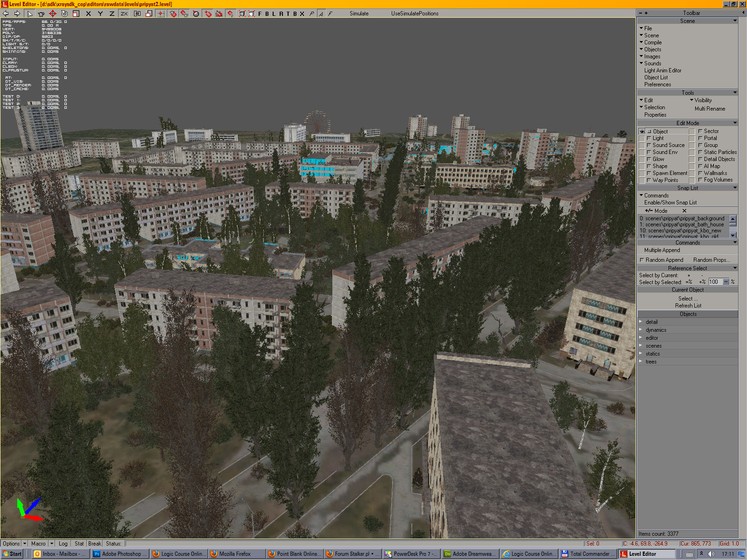Click the Undo arrow icon in toolbar
This screenshot has width=747, height=560.
[x=6, y=14]
